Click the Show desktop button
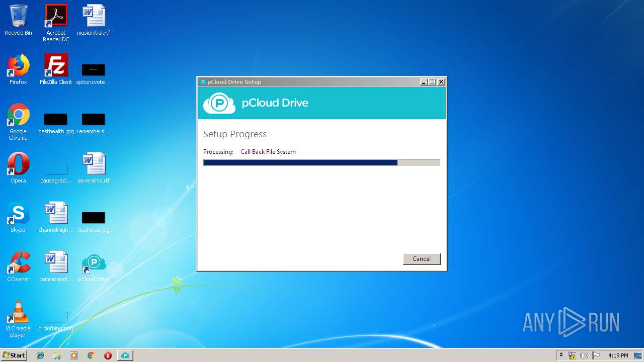 [639, 355]
